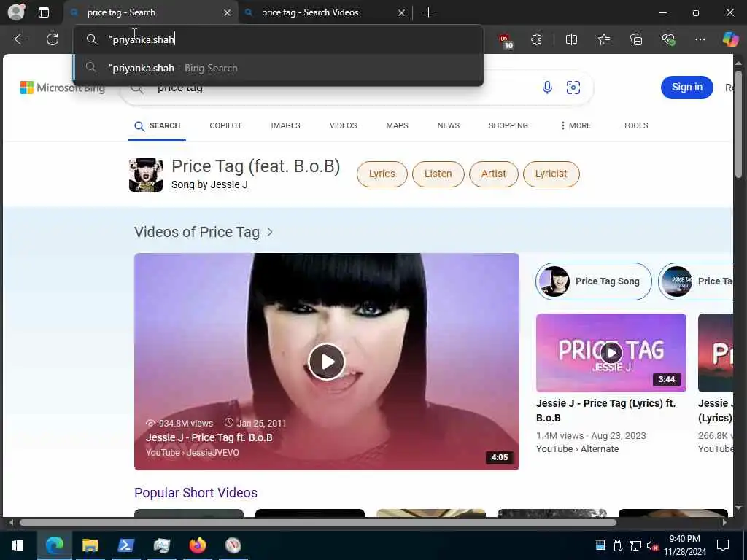
Task: Click the horizontal scrollbar thumb
Action: click(318, 522)
